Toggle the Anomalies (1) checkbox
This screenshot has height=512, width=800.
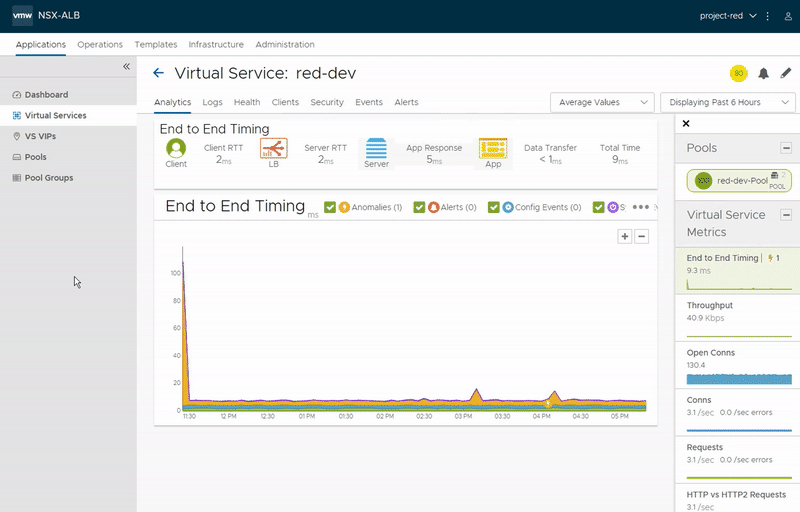click(330, 207)
